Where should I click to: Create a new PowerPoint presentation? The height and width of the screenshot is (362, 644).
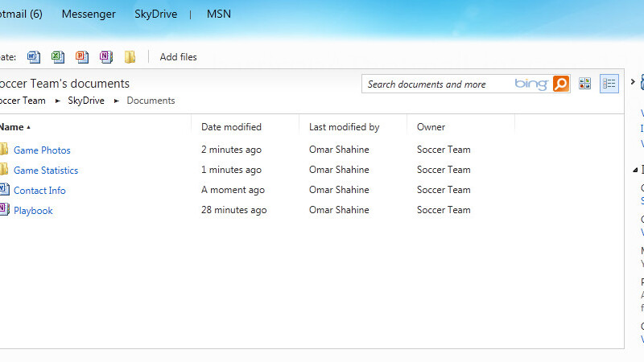click(81, 57)
